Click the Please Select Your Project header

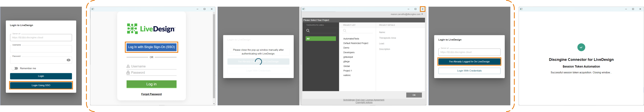(x=316, y=20)
